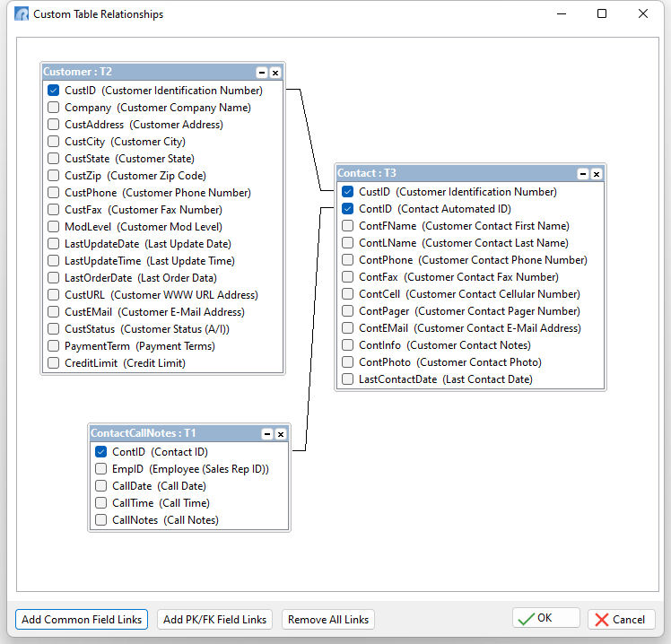Tick the ContFax checkbox
671x644 pixels.
(347, 277)
